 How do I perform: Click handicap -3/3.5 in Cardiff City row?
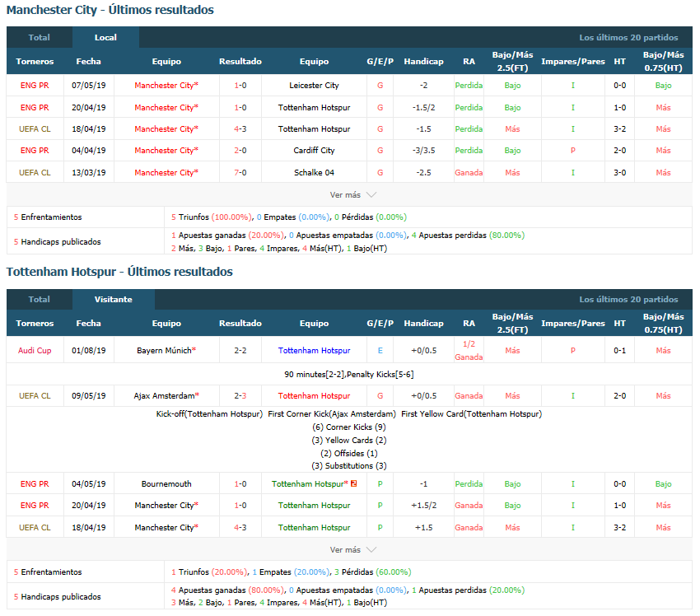(423, 151)
